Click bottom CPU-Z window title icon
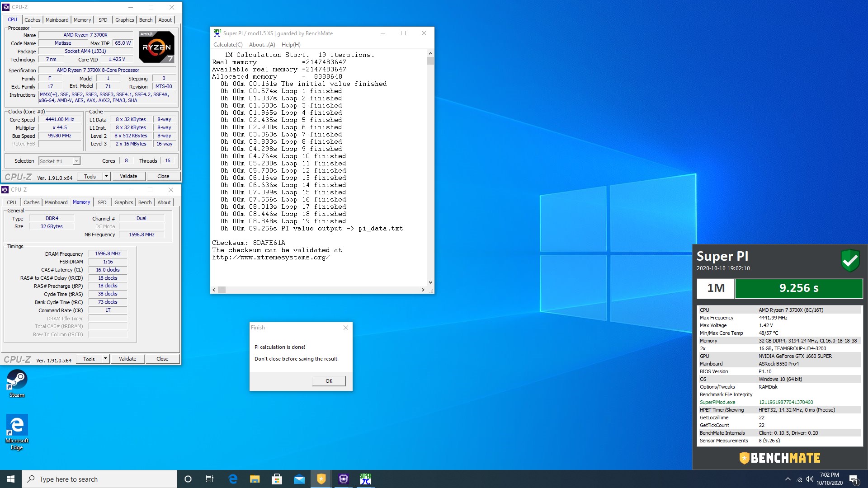Viewport: 868px width, 488px height. (x=5, y=190)
